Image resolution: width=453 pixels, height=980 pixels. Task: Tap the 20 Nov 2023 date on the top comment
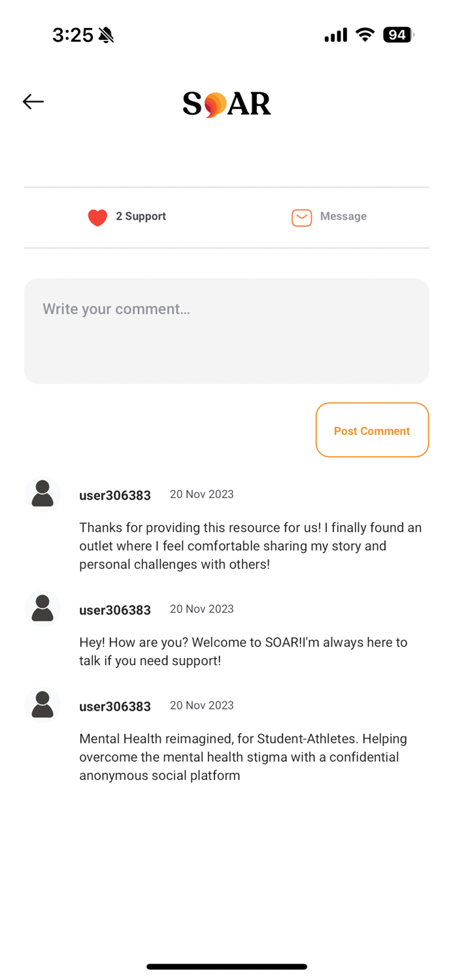tap(201, 495)
